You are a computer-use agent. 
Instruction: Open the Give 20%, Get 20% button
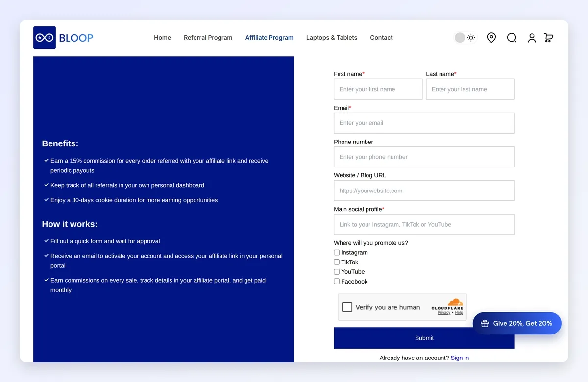point(517,323)
